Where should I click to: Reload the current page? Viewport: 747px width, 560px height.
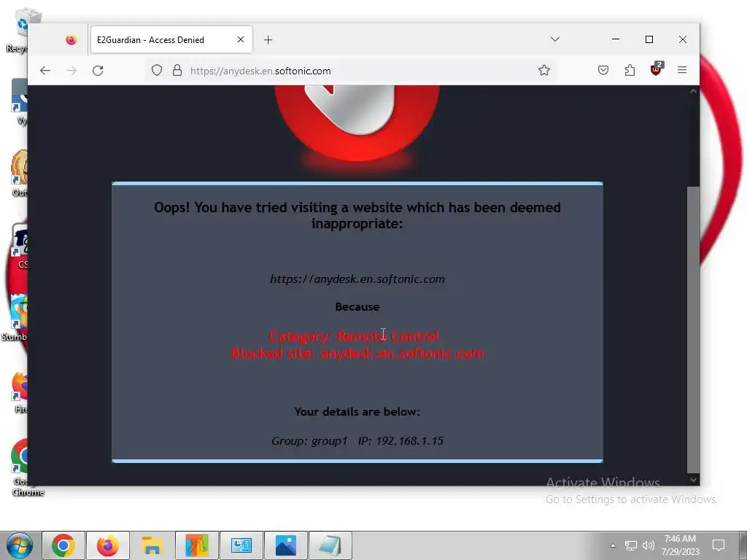click(98, 71)
